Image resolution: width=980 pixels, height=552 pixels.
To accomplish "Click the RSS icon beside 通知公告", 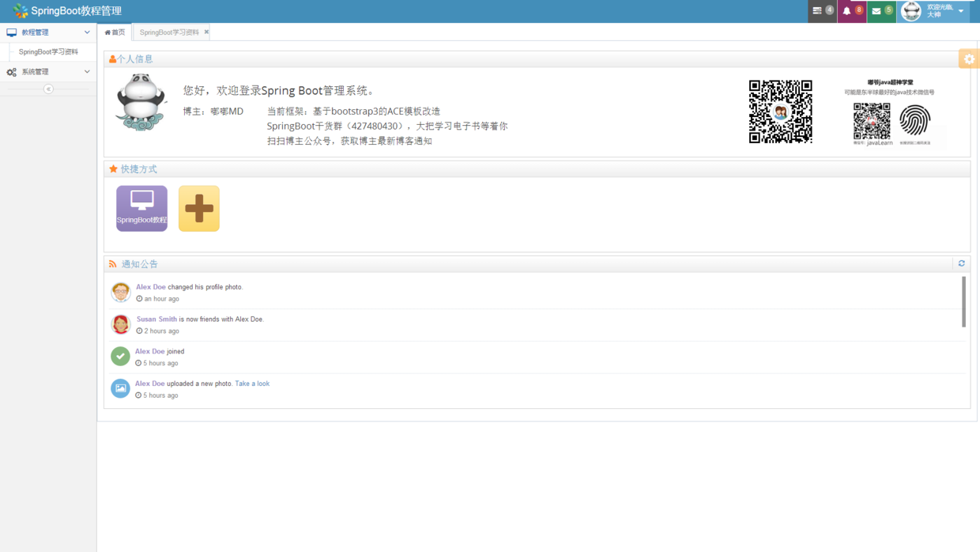I will point(113,264).
